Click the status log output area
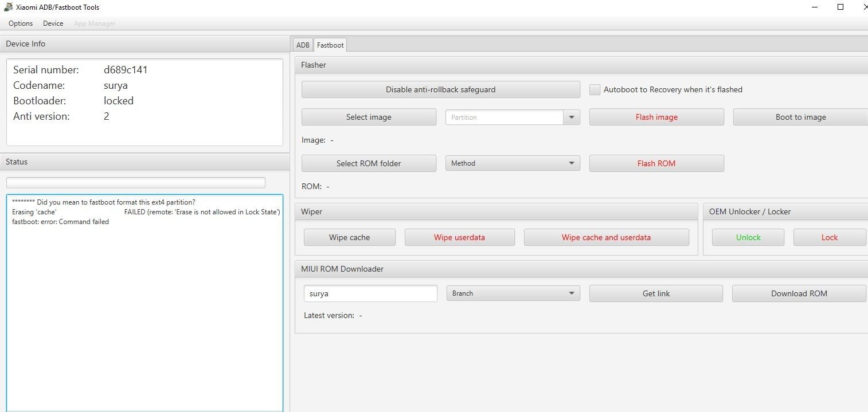The width and height of the screenshot is (868, 412). click(x=144, y=303)
